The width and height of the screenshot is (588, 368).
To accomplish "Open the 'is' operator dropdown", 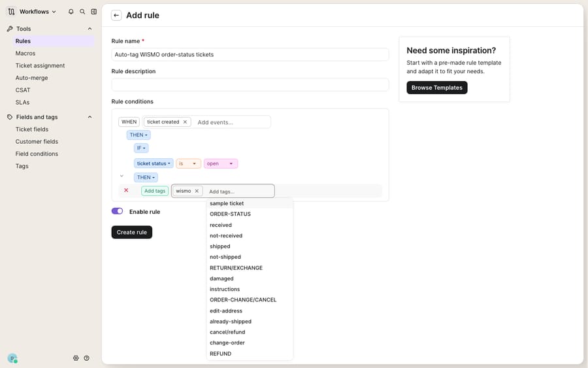I will (188, 163).
